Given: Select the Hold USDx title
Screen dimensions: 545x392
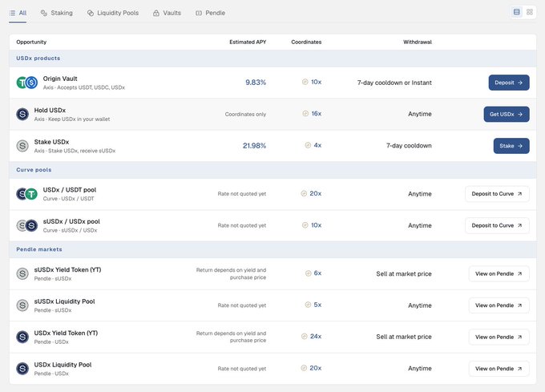Looking at the screenshot, I should 50,111.
